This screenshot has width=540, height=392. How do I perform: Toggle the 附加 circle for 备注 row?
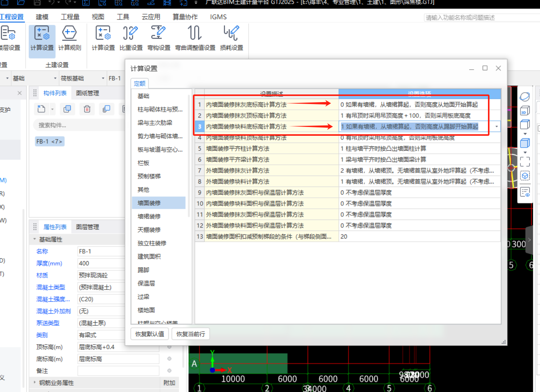coord(169,371)
